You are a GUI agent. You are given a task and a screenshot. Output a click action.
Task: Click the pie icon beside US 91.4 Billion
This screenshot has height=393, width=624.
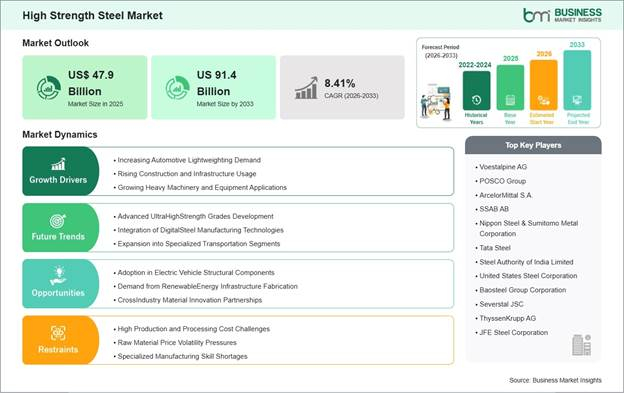(x=177, y=88)
